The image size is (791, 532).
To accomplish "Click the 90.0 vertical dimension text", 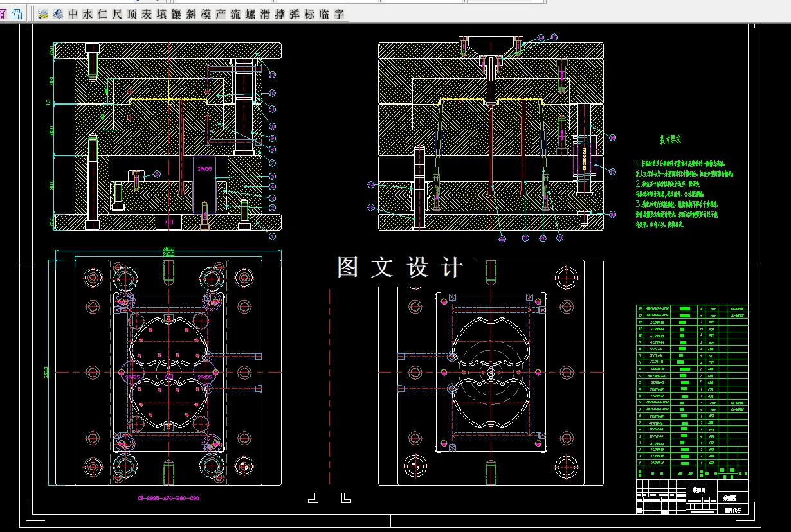I will coord(51,185).
